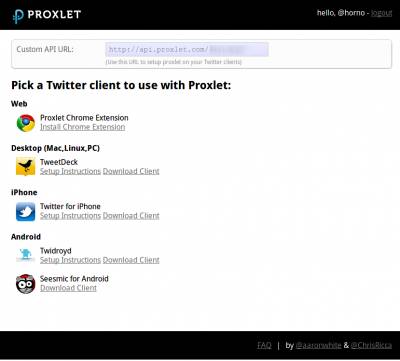The height and width of the screenshot is (361, 400).
Task: Click the Twitter for iPhone icon
Action: [x=26, y=212]
